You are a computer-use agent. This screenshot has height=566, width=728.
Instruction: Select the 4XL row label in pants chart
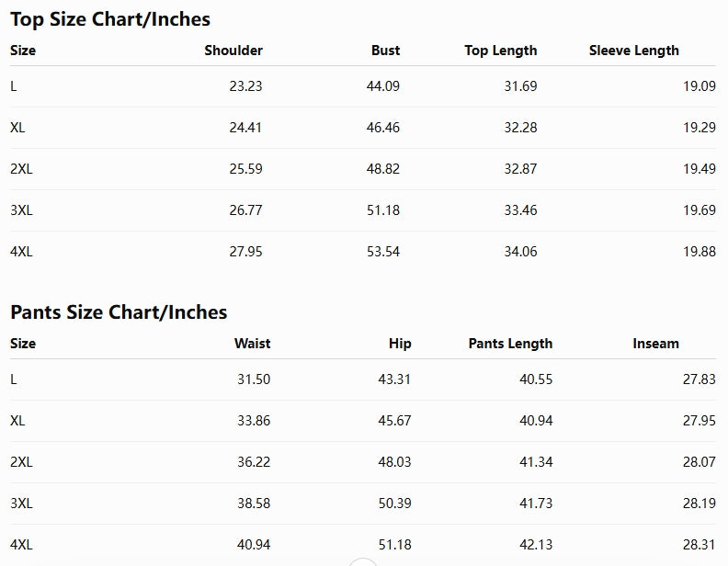click(21, 544)
